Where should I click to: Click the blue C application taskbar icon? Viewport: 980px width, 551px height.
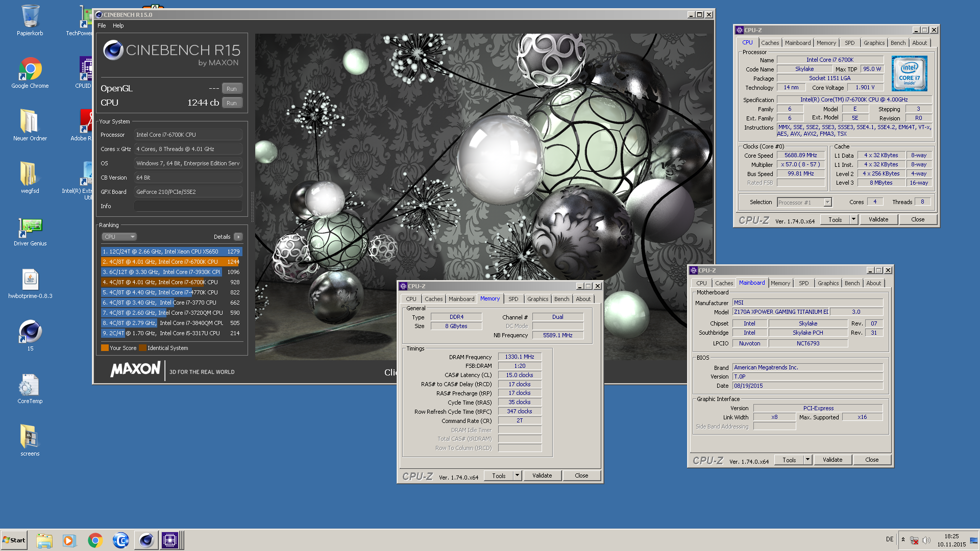[x=120, y=540]
